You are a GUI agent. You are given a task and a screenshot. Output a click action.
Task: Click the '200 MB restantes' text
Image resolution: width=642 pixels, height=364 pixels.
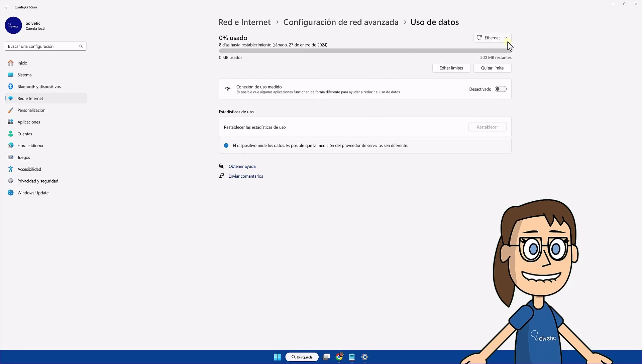coord(496,57)
